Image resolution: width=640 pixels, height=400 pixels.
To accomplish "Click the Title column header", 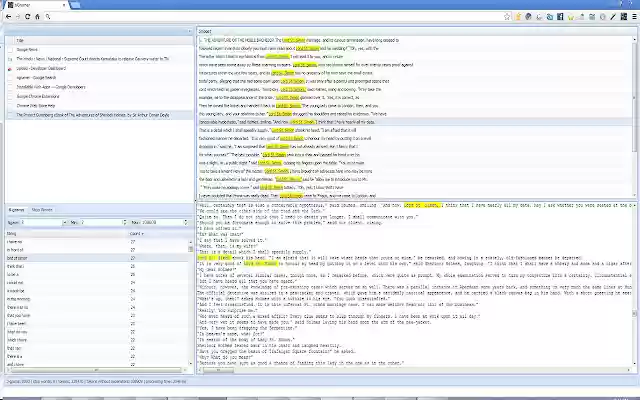I will [x=104, y=40].
